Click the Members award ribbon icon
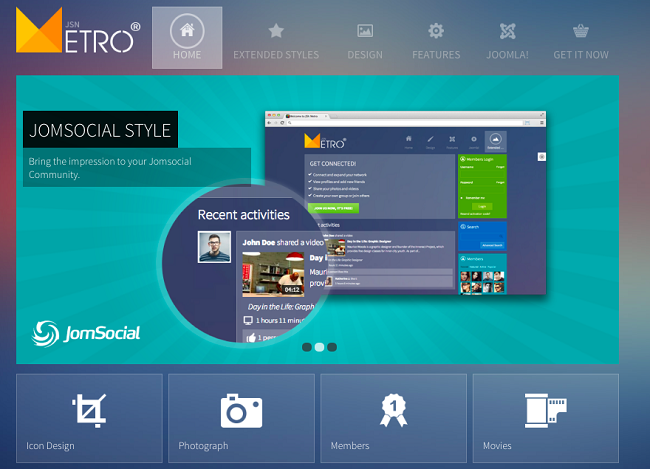 click(393, 410)
